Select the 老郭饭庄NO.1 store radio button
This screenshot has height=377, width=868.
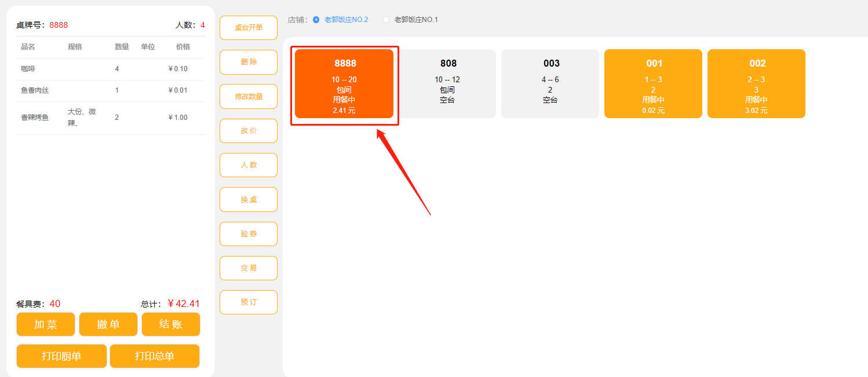(x=386, y=20)
